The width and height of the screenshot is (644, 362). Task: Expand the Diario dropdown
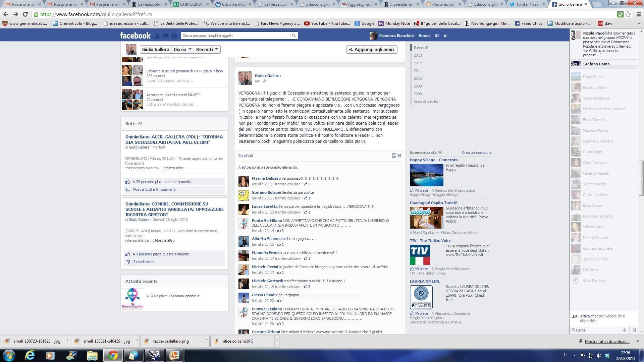click(182, 49)
